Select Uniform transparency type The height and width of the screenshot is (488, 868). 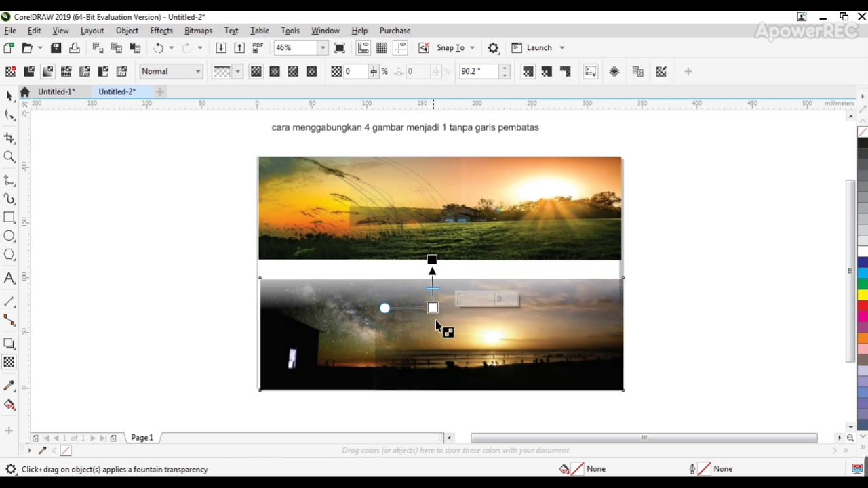point(29,71)
